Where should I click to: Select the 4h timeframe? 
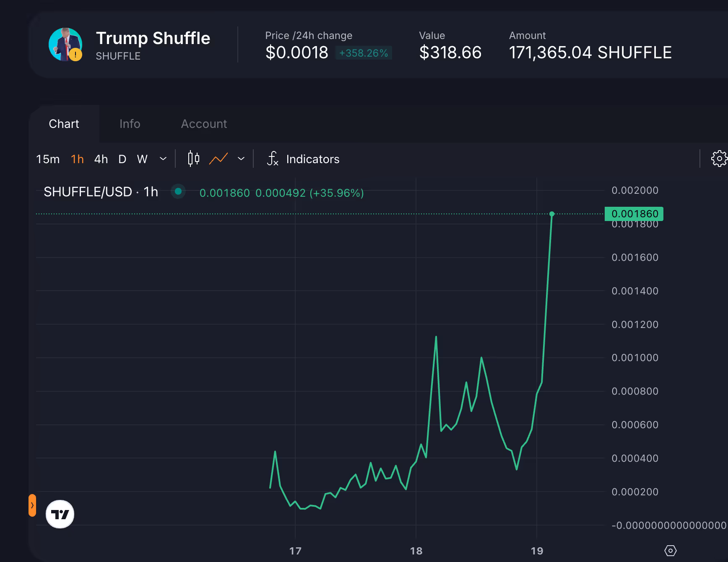coord(101,159)
